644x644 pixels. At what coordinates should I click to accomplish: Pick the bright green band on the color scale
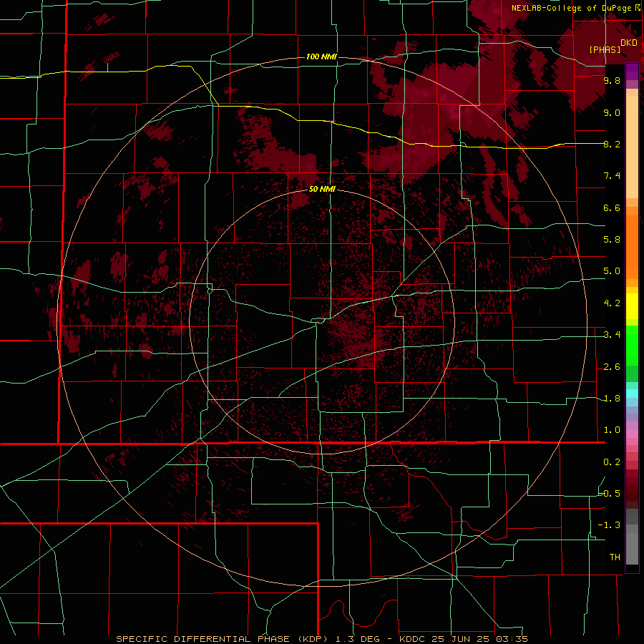pyautogui.click(x=632, y=346)
